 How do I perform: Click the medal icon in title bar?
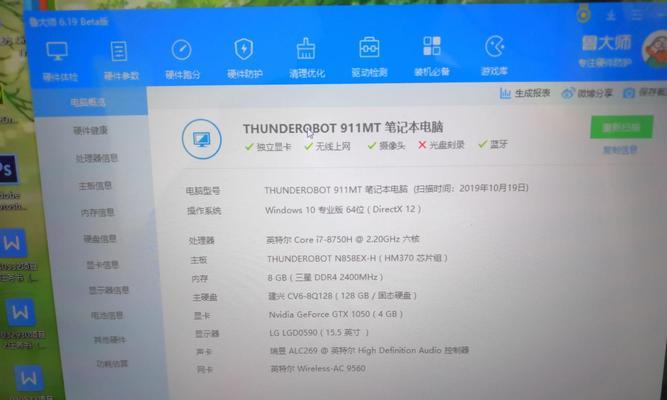584,14
